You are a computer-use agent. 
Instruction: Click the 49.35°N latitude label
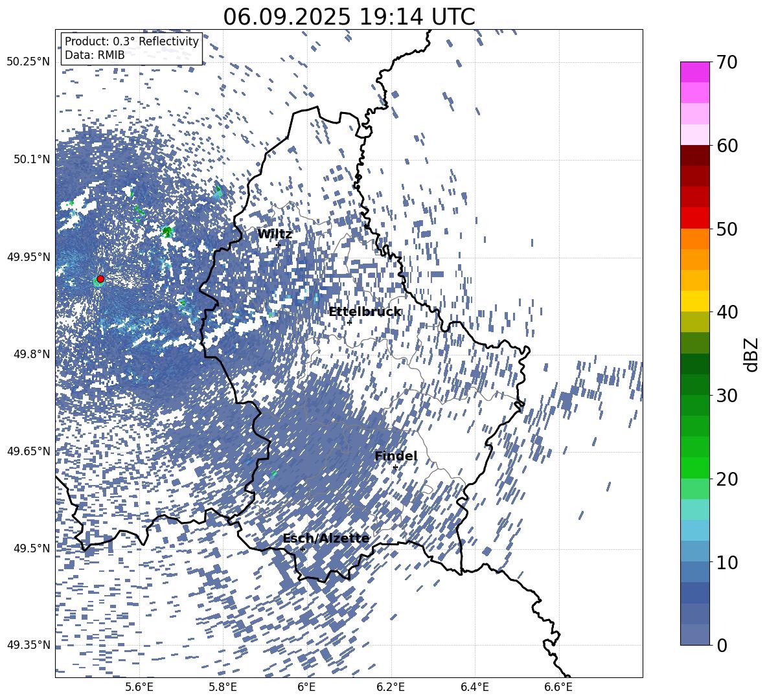pos(29,645)
